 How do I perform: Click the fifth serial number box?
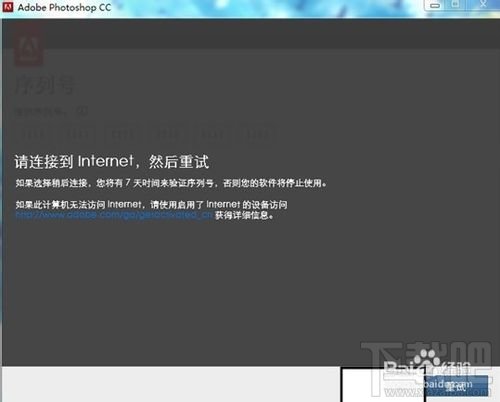point(215,133)
